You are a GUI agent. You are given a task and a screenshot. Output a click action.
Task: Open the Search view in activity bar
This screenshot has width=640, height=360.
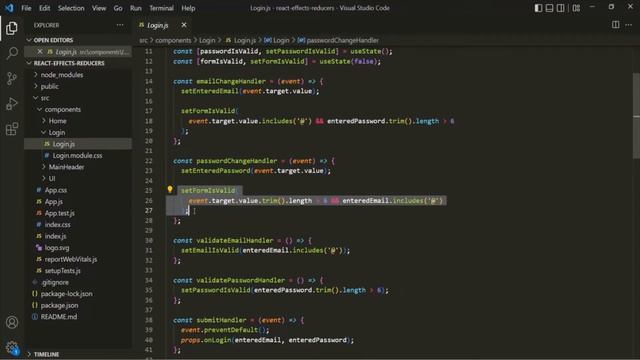(12, 53)
